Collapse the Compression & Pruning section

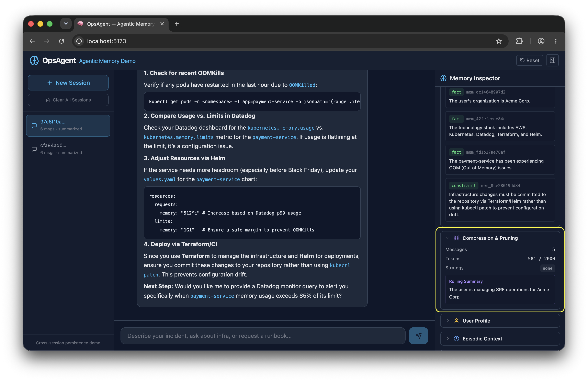pyautogui.click(x=448, y=238)
